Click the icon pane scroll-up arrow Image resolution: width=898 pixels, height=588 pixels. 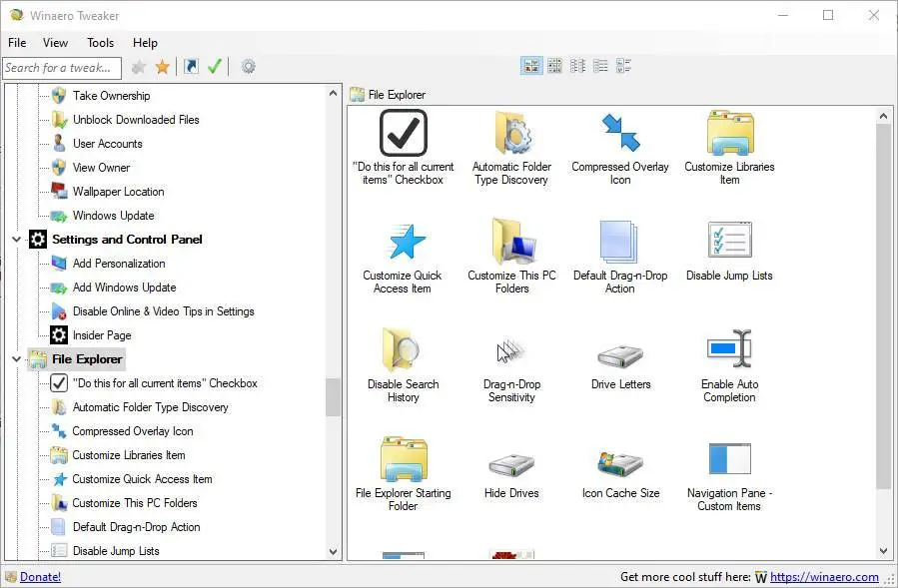(883, 116)
